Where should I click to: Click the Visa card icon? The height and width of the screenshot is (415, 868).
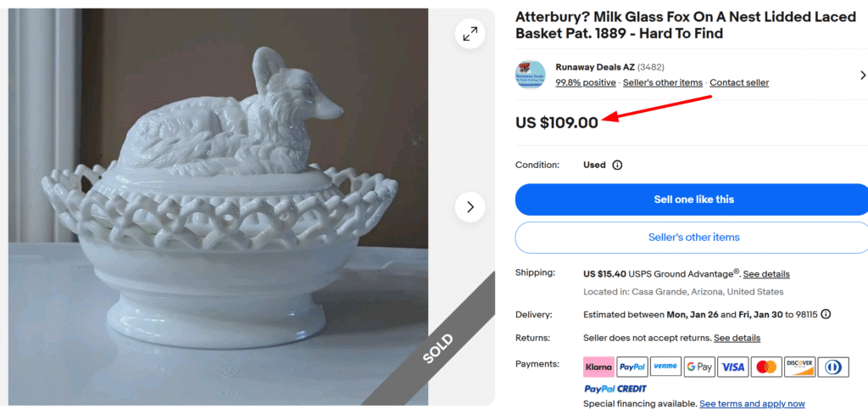[733, 367]
